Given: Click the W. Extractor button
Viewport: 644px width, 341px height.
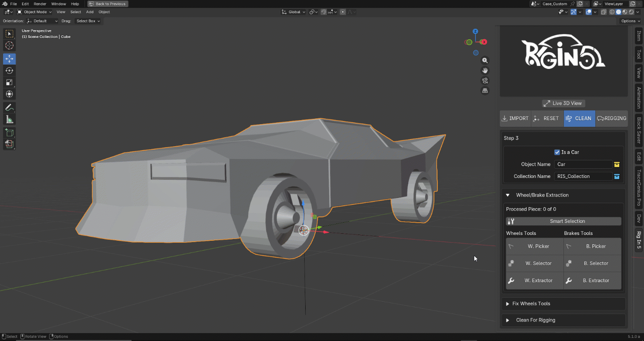Looking at the screenshot, I should pyautogui.click(x=535, y=280).
